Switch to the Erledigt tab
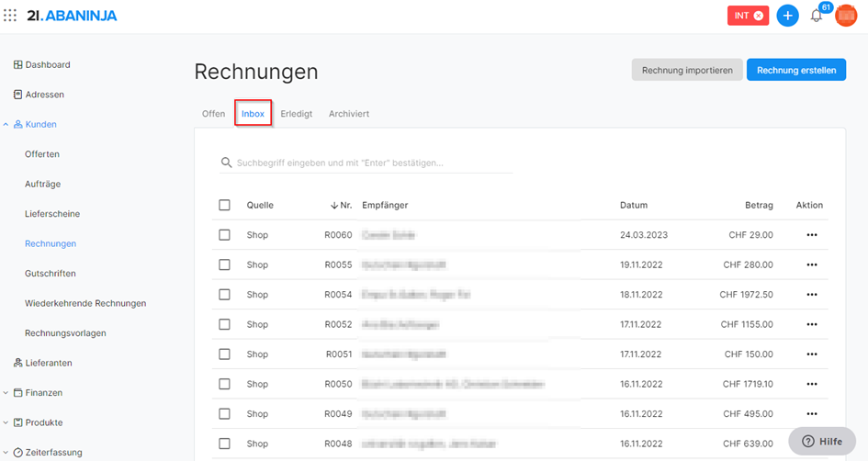The image size is (868, 461). [x=296, y=114]
